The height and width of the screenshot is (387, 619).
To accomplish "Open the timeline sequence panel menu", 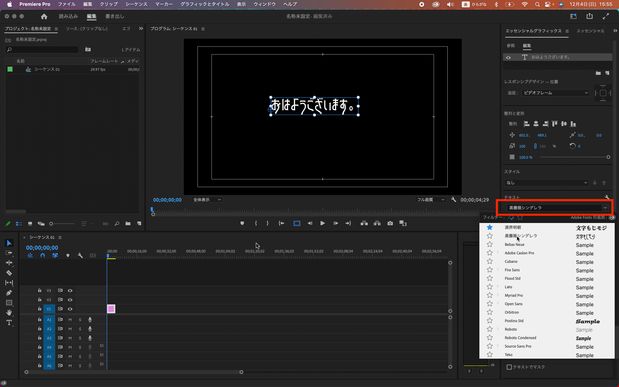I will 60,237.
